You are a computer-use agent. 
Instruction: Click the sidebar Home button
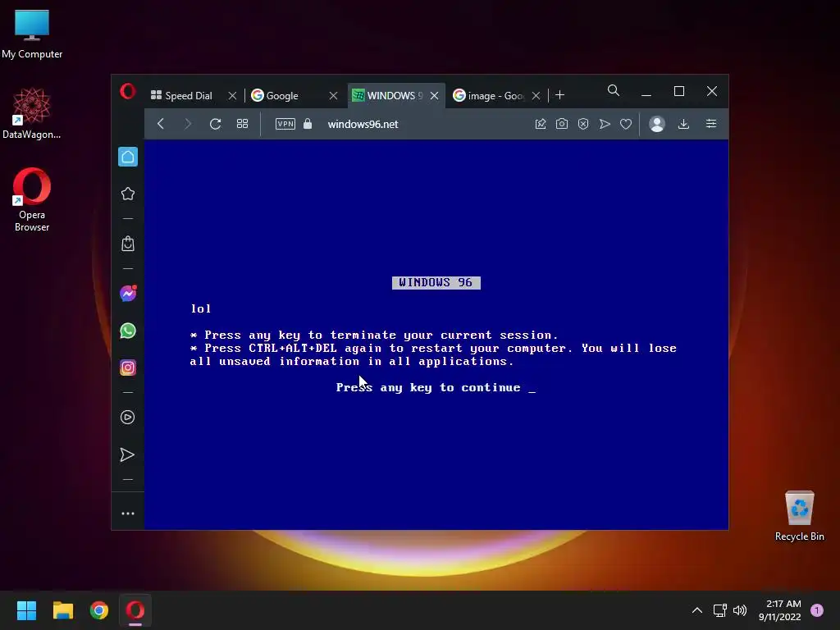pos(128,157)
